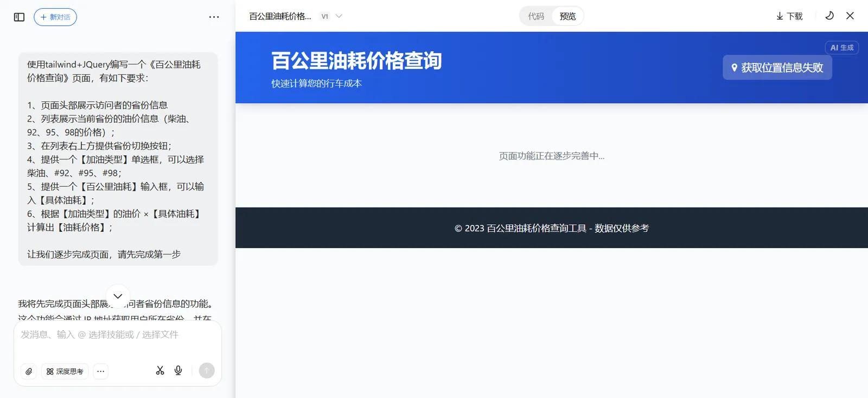
Task: Jump to latest message with down arrow
Action: 118,296
